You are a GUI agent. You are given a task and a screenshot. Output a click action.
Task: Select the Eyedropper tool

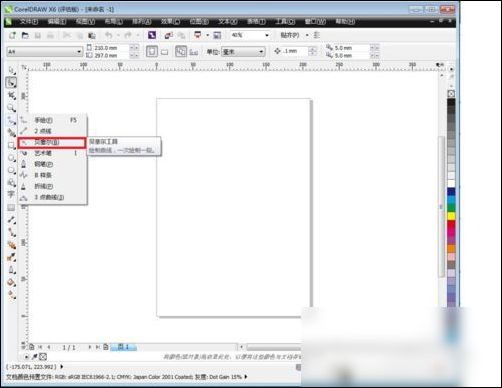(x=11, y=257)
